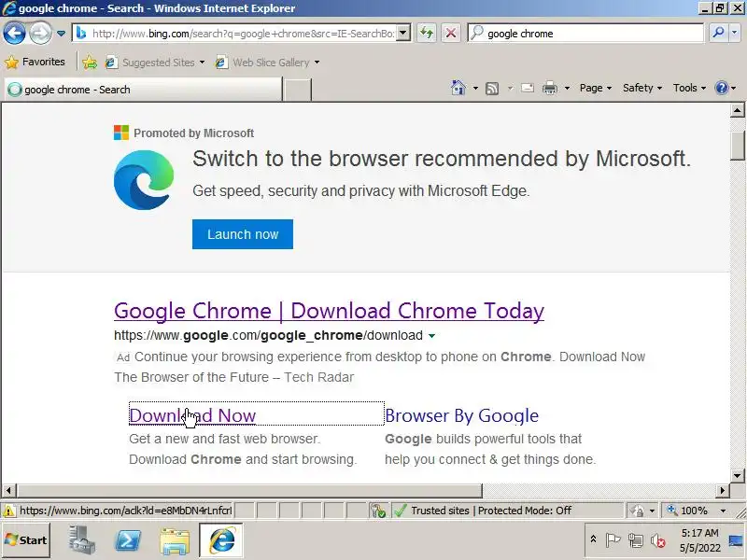Click the RSS feeds icon
Image resolution: width=747 pixels, height=560 pixels.
tap(492, 88)
